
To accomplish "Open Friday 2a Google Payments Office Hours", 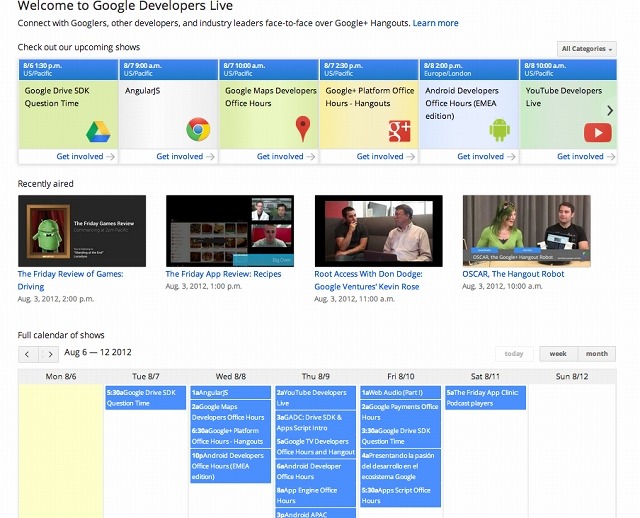I will point(400,412).
